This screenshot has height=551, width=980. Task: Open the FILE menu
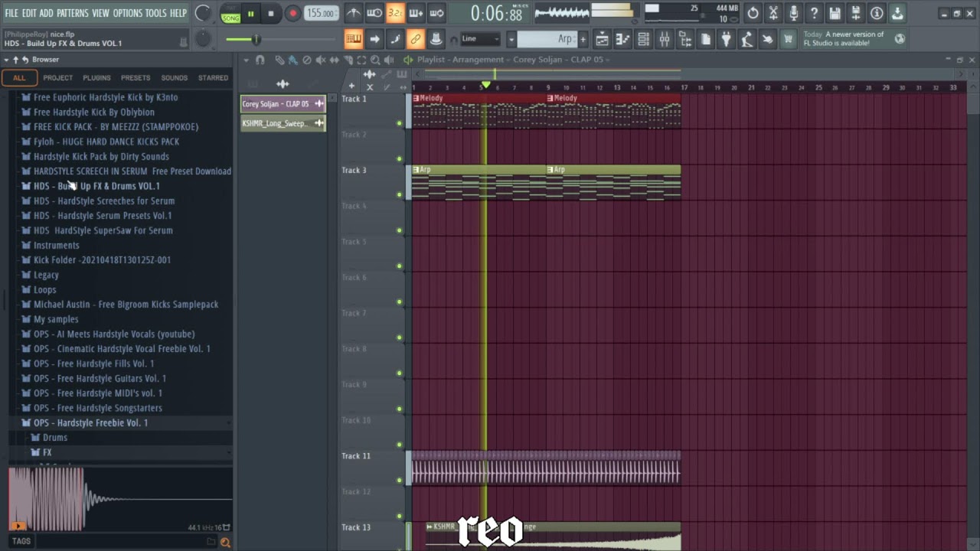[x=11, y=13]
